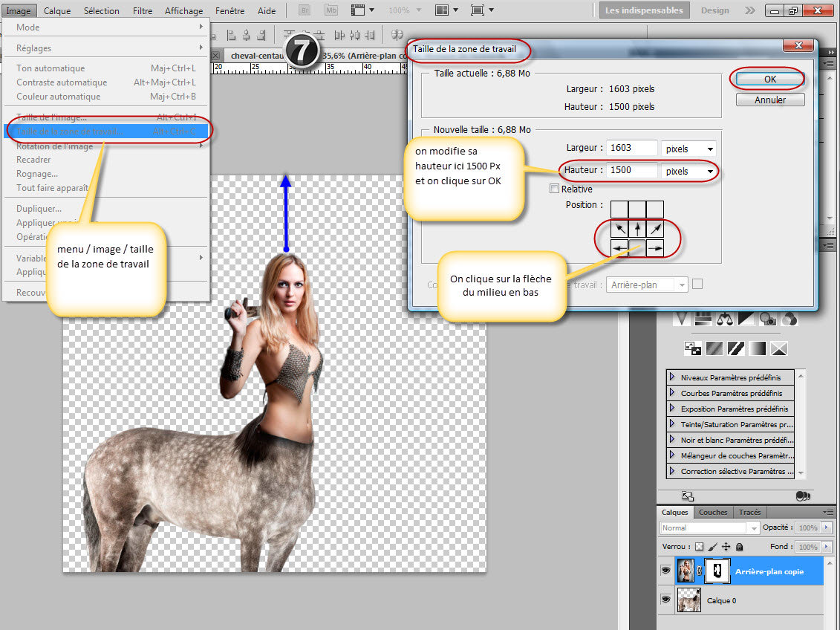Click the lock position icon
This screenshot has width=840, height=630.
pyautogui.click(x=726, y=547)
